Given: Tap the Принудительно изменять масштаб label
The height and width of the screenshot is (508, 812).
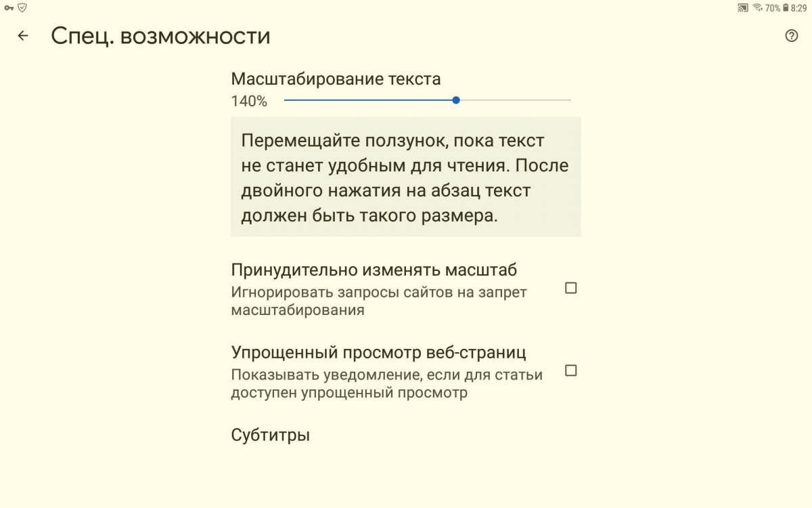Looking at the screenshot, I should 374,270.
